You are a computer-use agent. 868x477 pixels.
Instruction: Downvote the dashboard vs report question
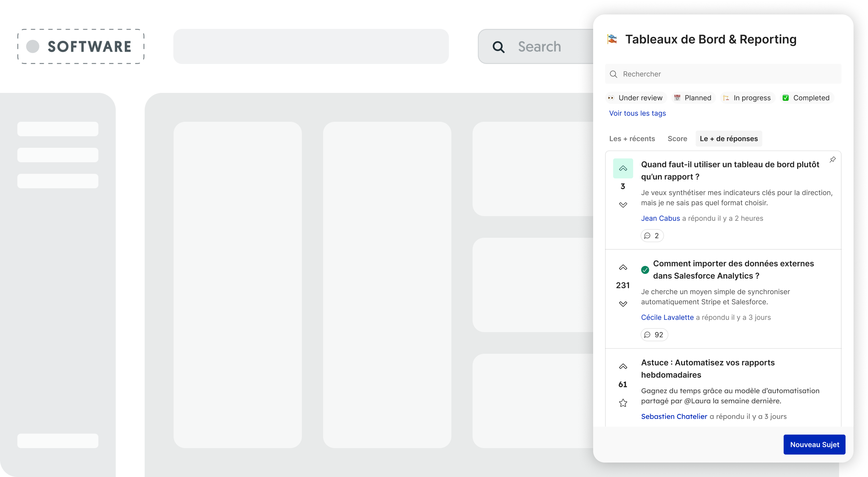coord(623,205)
